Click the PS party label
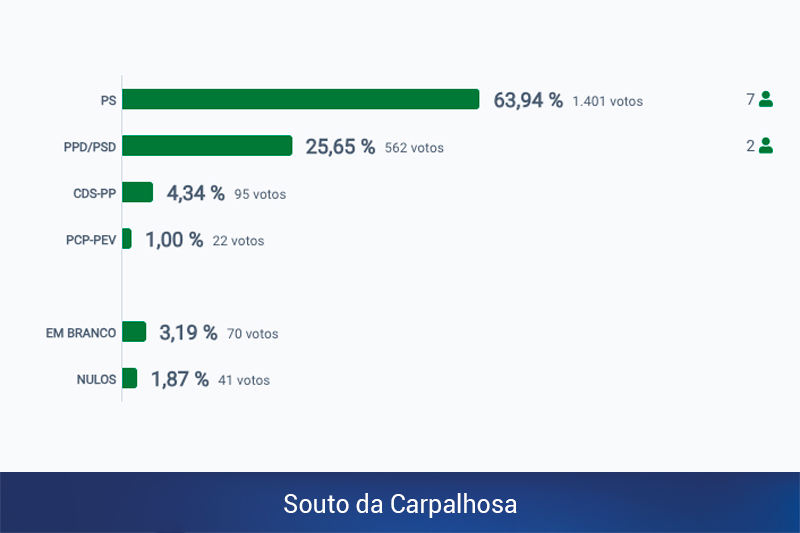The height and width of the screenshot is (533, 800). (108, 101)
